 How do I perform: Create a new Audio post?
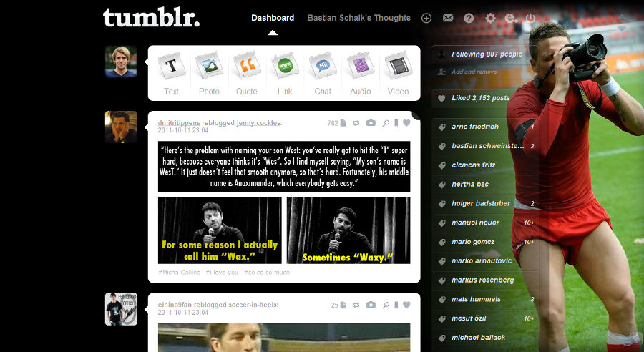(x=360, y=74)
